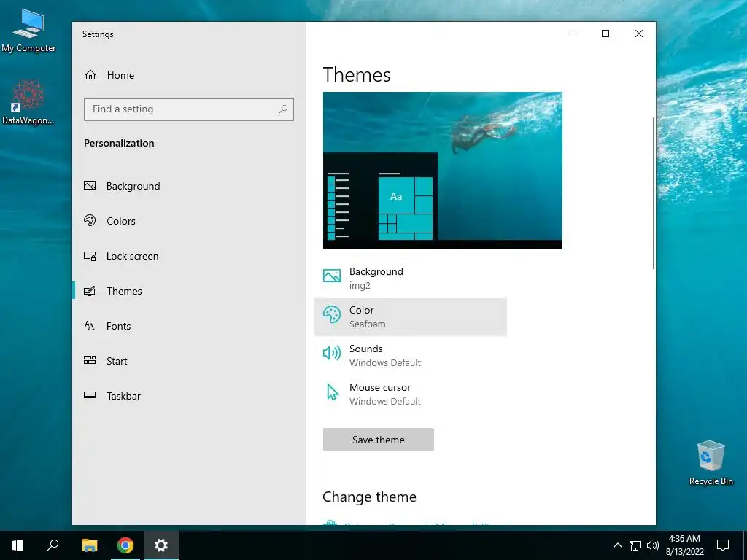The width and height of the screenshot is (747, 560).
Task: Open the Taskbar settings page
Action: (189, 396)
